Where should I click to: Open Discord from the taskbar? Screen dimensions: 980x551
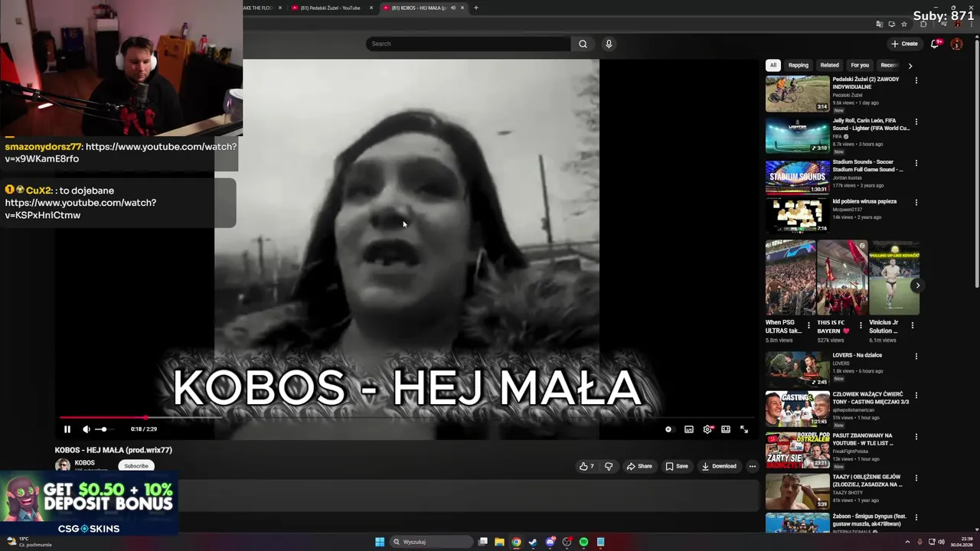tap(550, 542)
